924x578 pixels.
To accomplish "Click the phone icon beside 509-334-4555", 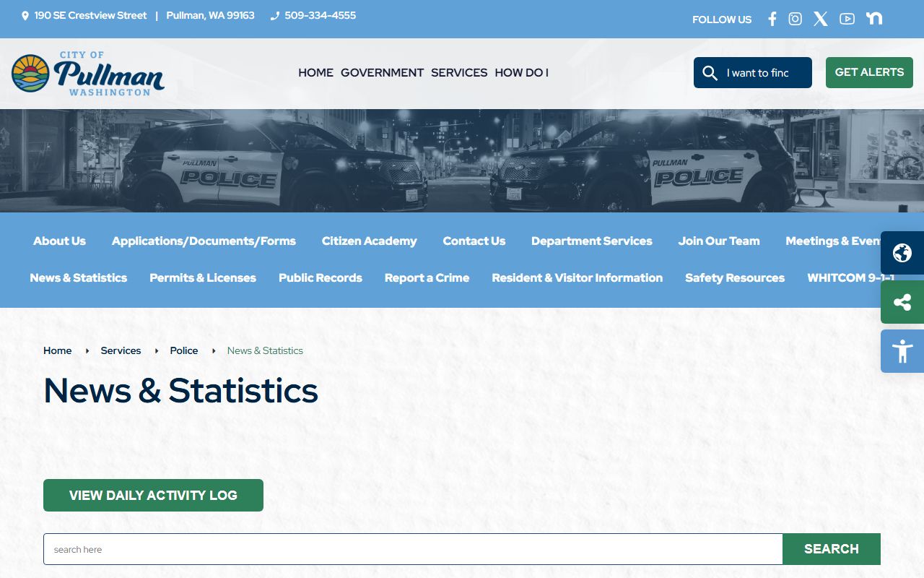I will click(x=274, y=15).
